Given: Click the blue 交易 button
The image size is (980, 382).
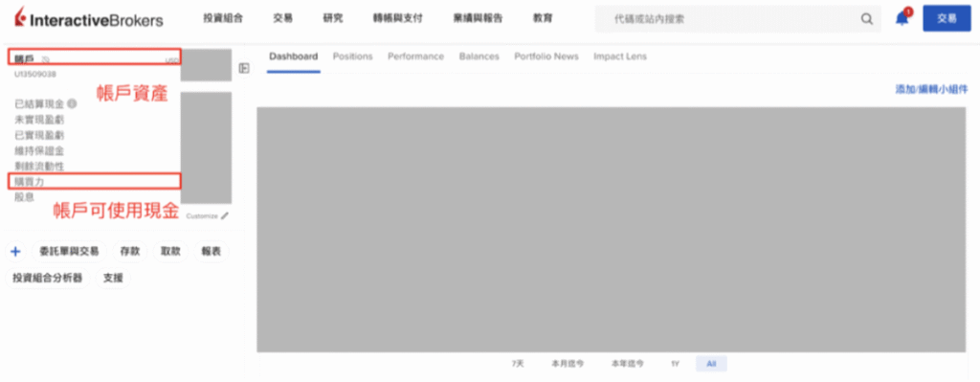Looking at the screenshot, I should 947,19.
